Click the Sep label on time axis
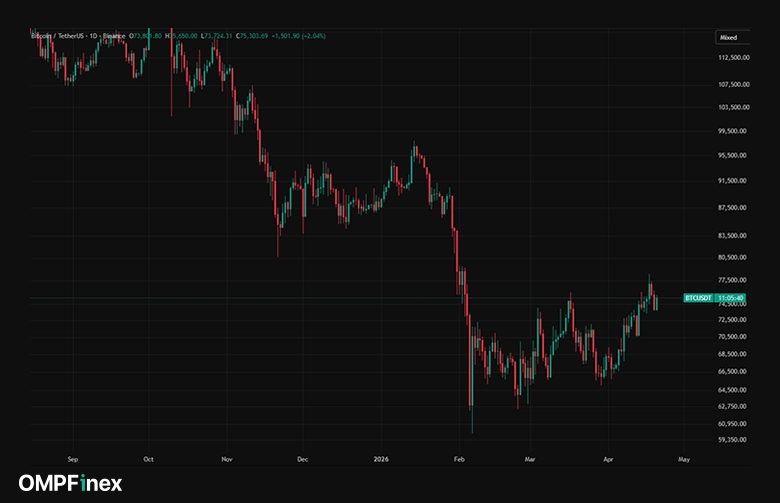The image size is (780, 503). (x=69, y=459)
